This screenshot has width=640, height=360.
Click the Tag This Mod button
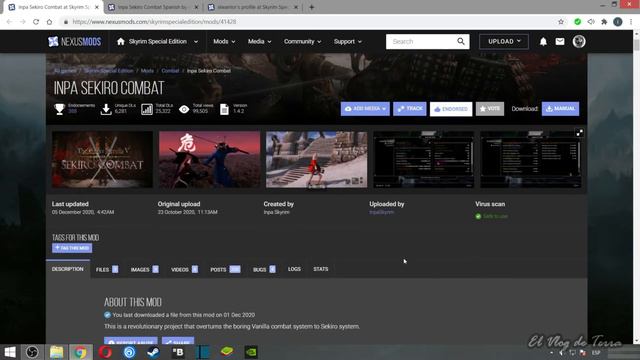72,248
